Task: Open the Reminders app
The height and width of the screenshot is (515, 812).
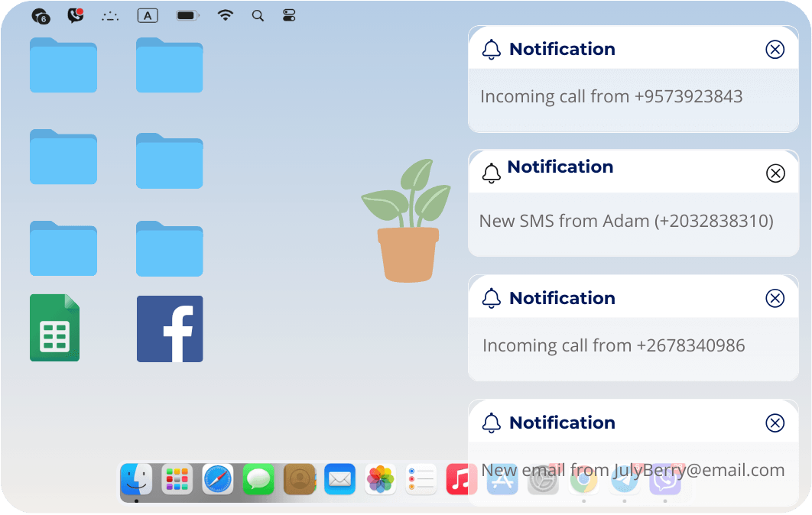Action: [421, 480]
